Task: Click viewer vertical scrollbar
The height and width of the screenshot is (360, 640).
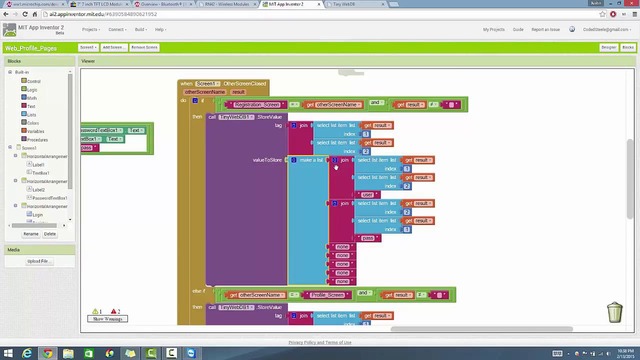Action: click(630, 179)
